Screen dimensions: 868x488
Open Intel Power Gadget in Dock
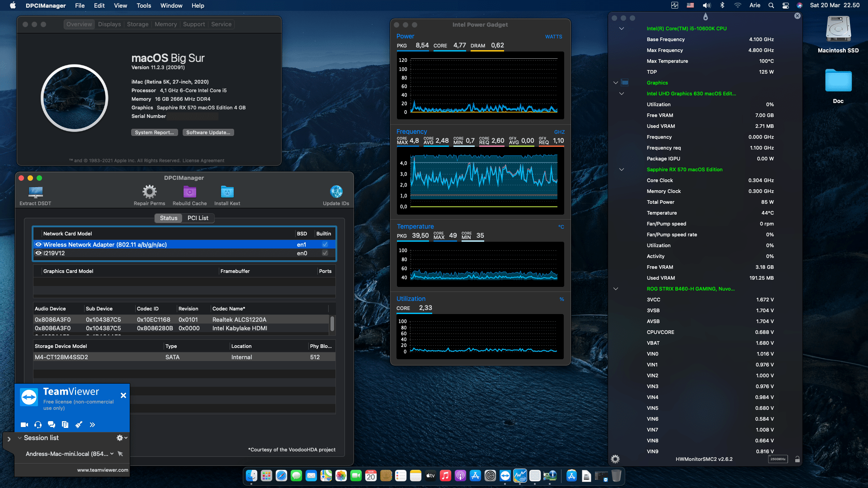point(520,475)
